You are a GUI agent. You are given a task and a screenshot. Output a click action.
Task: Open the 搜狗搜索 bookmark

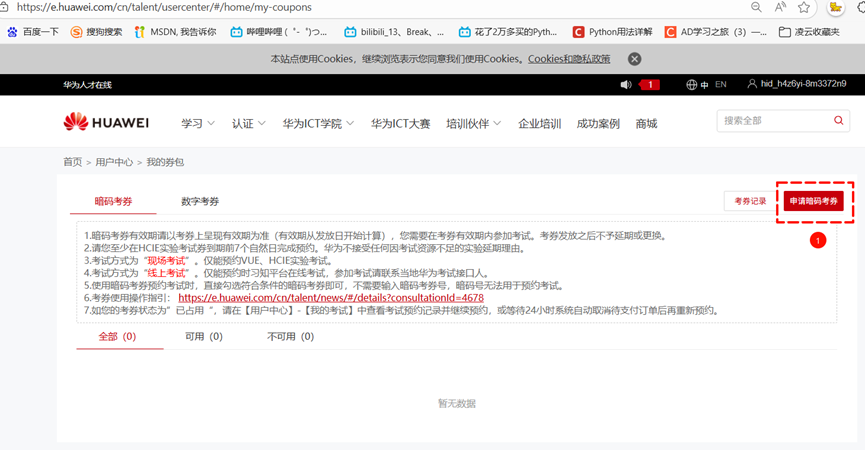(97, 32)
